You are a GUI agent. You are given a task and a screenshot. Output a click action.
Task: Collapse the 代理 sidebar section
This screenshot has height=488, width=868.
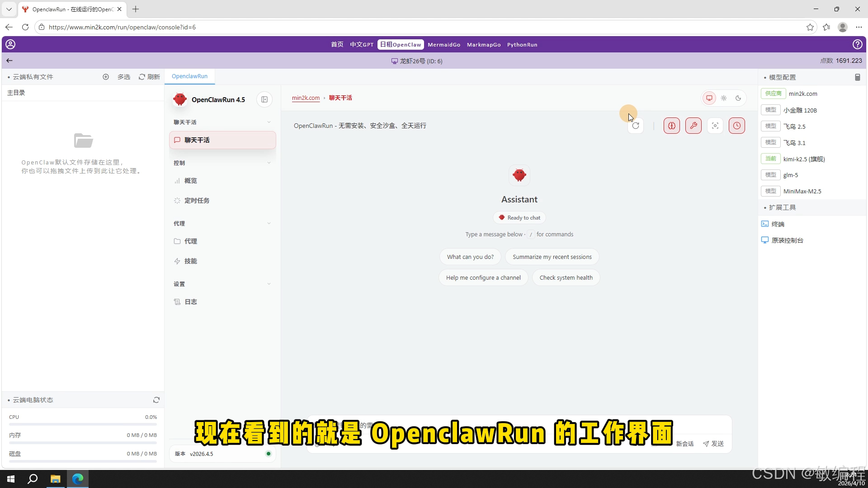[x=269, y=223]
